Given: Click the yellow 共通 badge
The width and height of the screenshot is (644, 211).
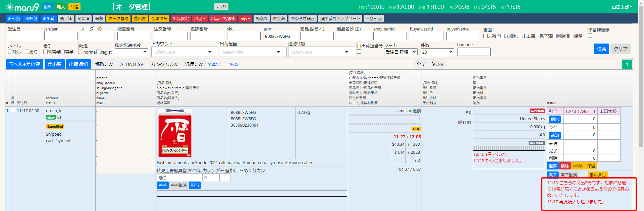Looking at the screenshot, I should 74,7.
